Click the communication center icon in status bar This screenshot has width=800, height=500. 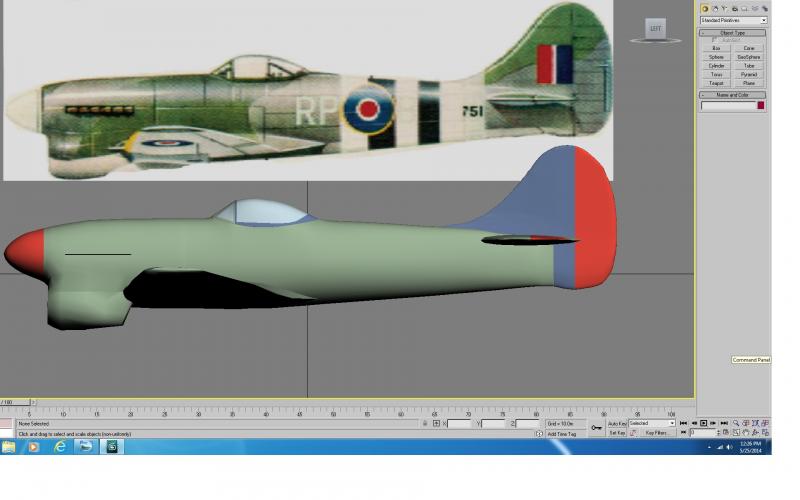click(x=539, y=434)
